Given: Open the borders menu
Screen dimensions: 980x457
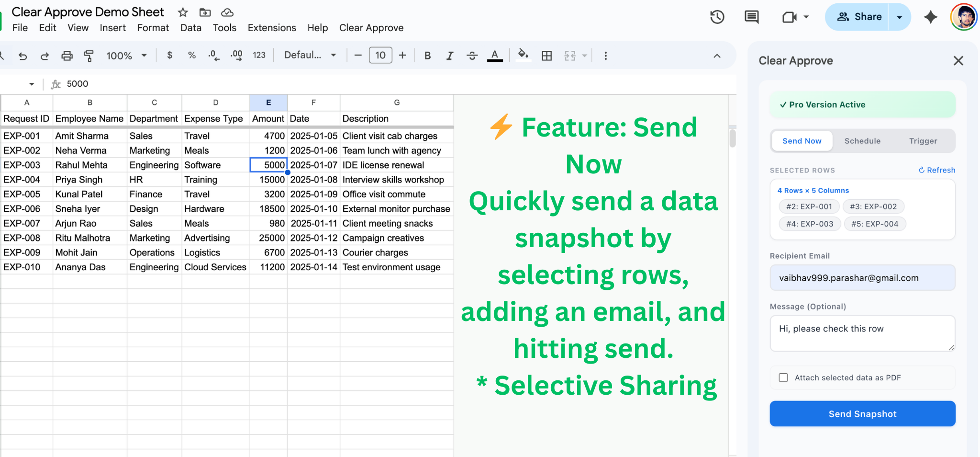Looking at the screenshot, I should coord(547,55).
